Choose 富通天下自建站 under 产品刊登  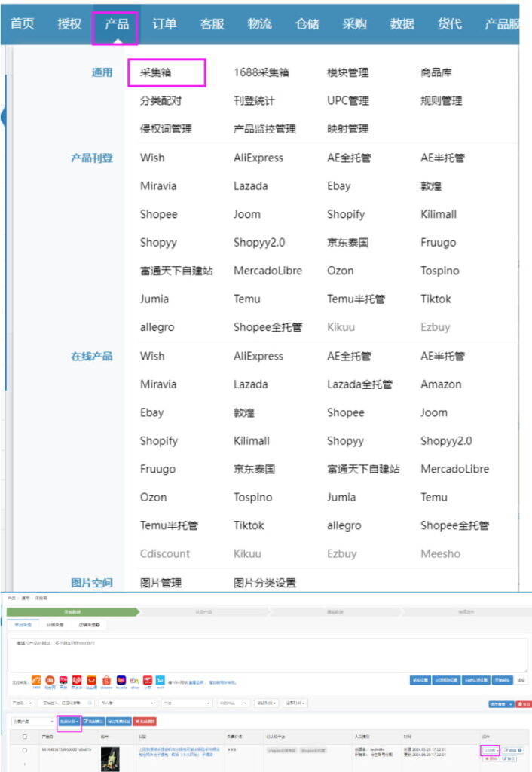(176, 271)
